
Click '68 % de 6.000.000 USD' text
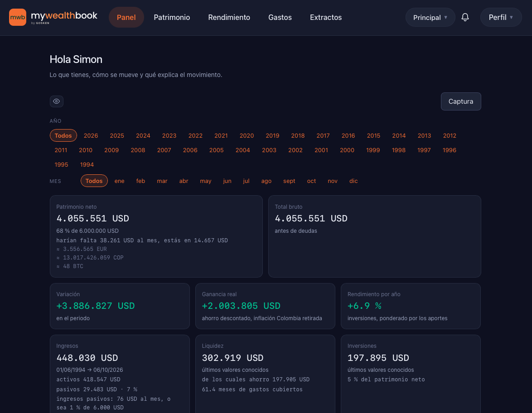87,231
